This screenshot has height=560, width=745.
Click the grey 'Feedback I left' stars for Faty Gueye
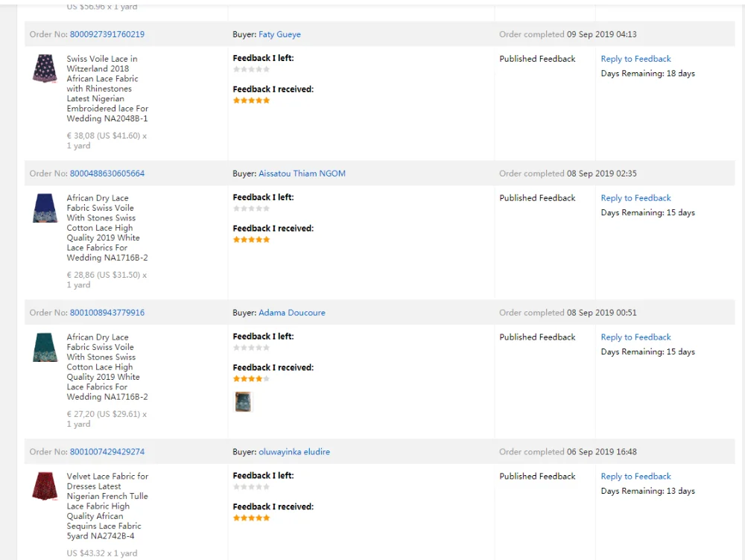click(251, 69)
